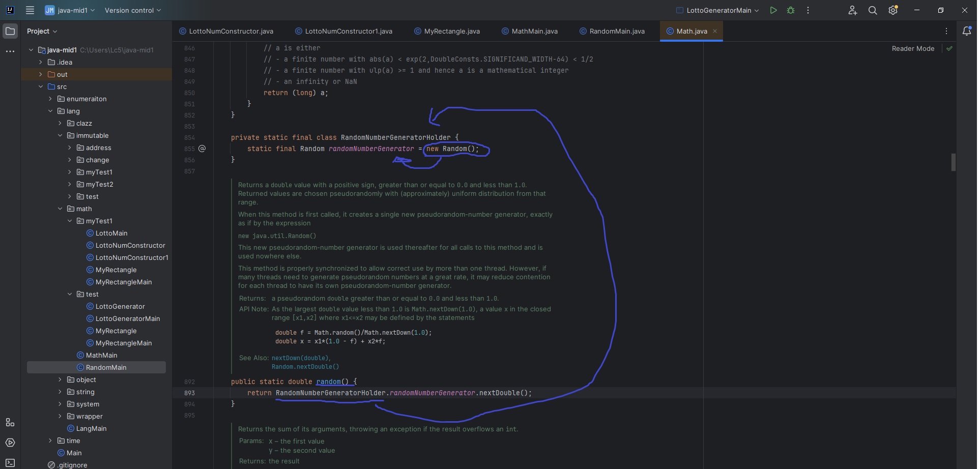Expand the wrapper package
Image resolution: width=980 pixels, height=469 pixels.
pyautogui.click(x=60, y=416)
